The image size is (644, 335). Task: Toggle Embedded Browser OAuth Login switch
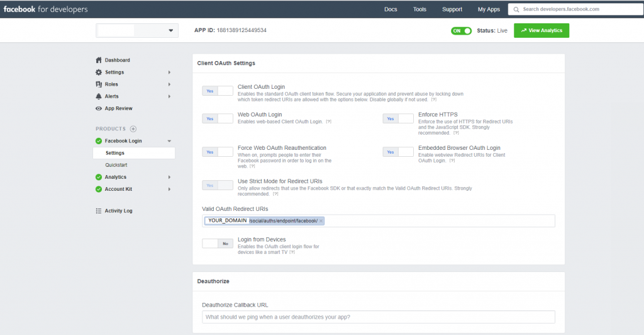[398, 152]
